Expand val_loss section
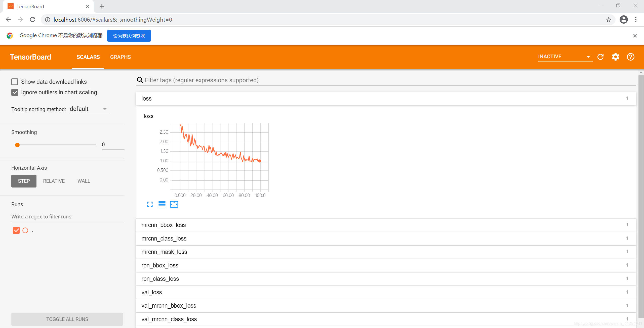 click(x=386, y=292)
